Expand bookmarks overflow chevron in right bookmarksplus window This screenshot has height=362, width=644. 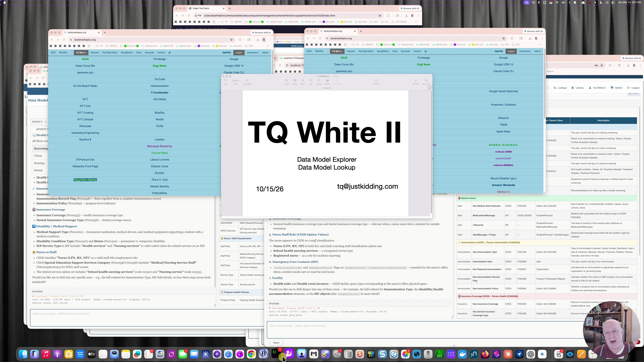(x=540, y=45)
